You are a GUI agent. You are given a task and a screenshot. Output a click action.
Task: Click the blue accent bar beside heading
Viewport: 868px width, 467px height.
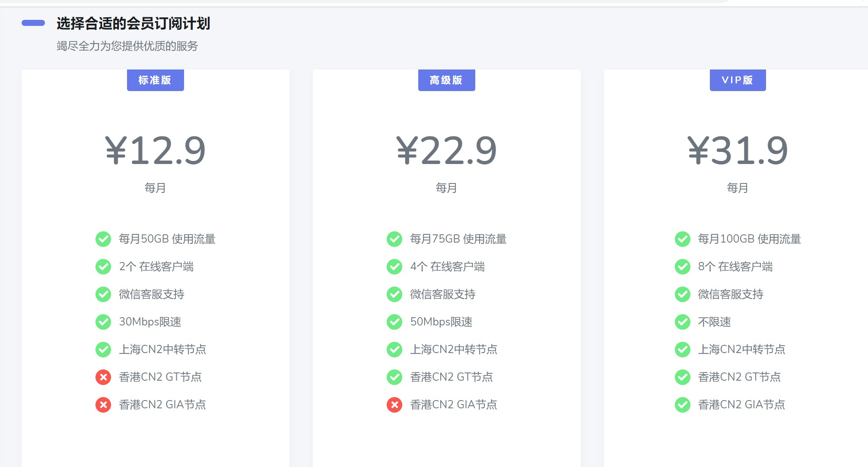(x=33, y=23)
